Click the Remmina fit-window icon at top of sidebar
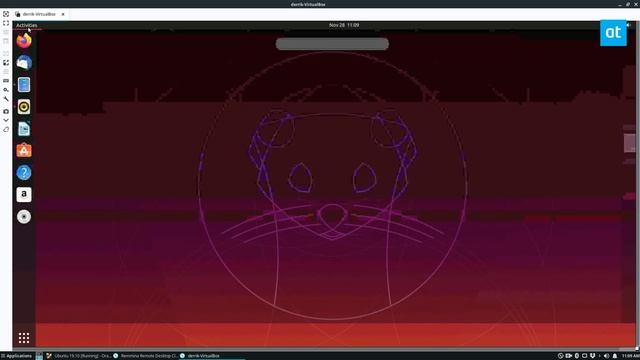Image resolution: width=640 pixels, height=360 pixels. 6,14
